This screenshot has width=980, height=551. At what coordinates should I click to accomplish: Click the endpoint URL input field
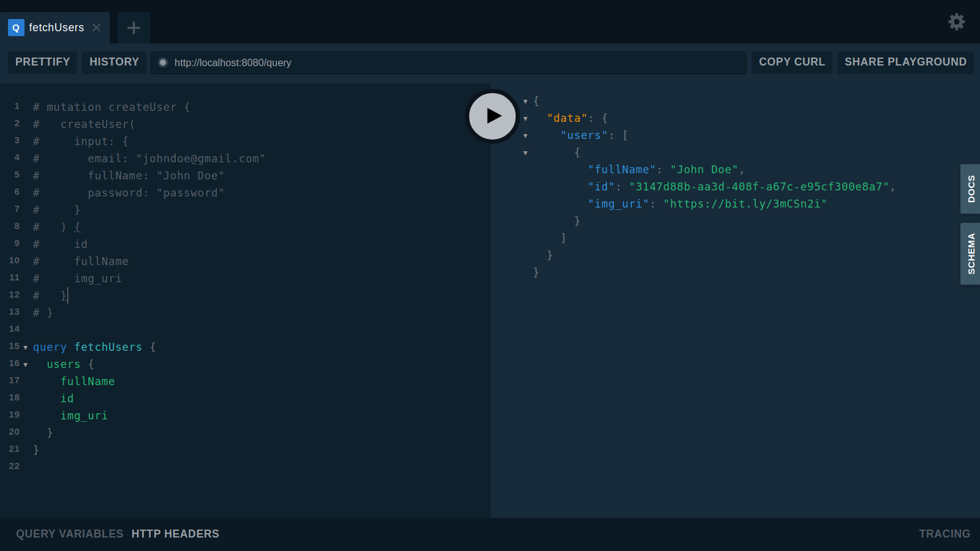448,62
